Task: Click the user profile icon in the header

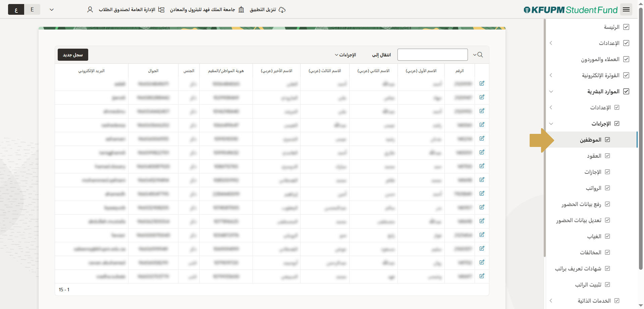Action: click(90, 10)
